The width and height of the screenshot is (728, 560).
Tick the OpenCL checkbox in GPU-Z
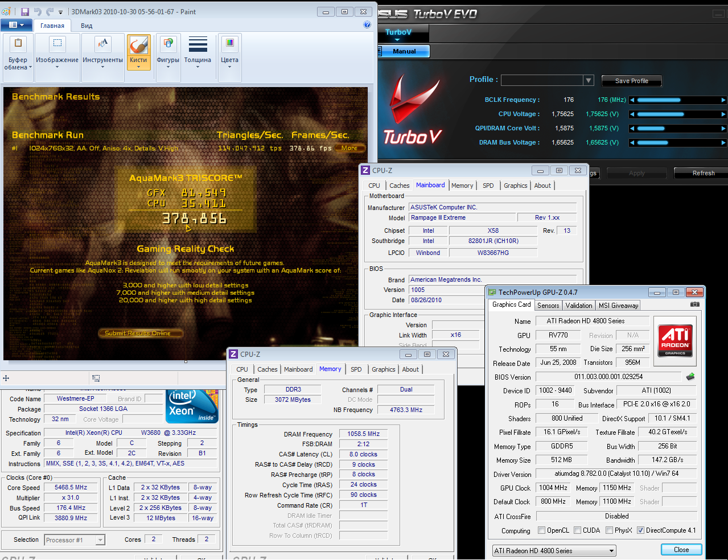(542, 530)
